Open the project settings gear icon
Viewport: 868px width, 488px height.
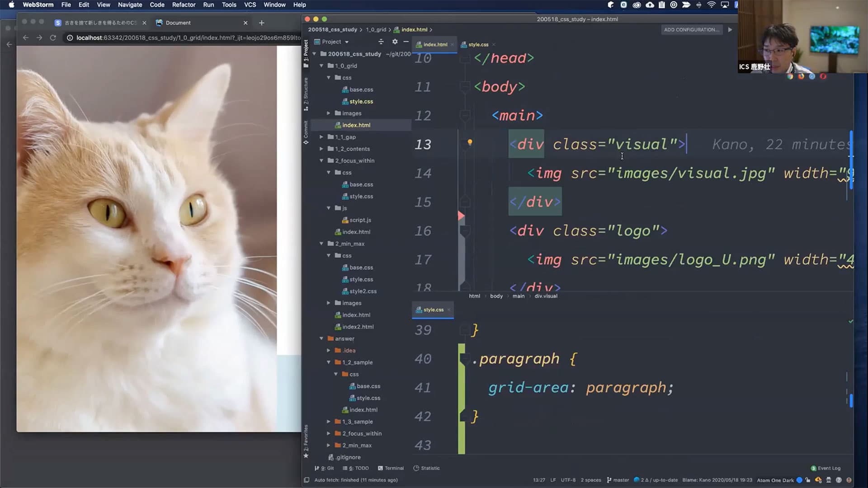tap(395, 42)
